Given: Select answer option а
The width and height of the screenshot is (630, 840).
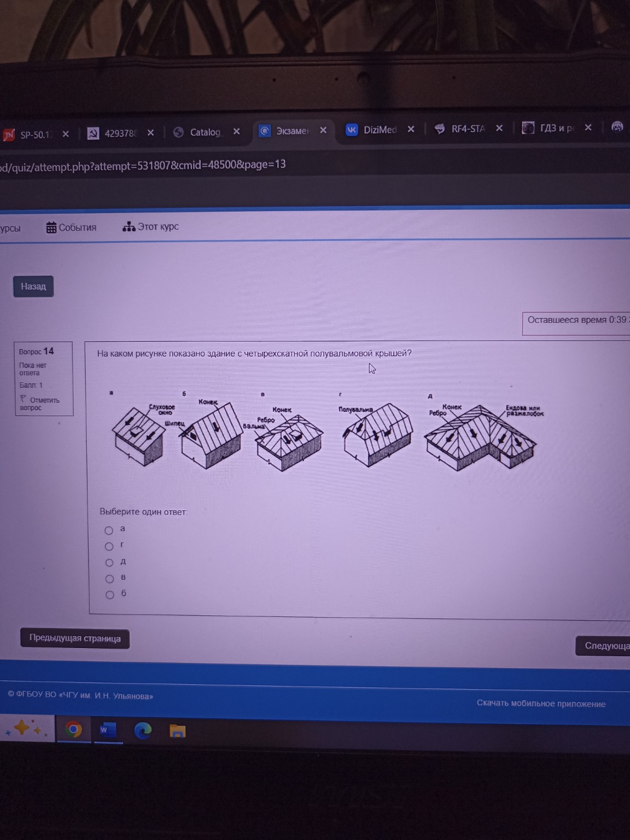Looking at the screenshot, I should [x=109, y=530].
